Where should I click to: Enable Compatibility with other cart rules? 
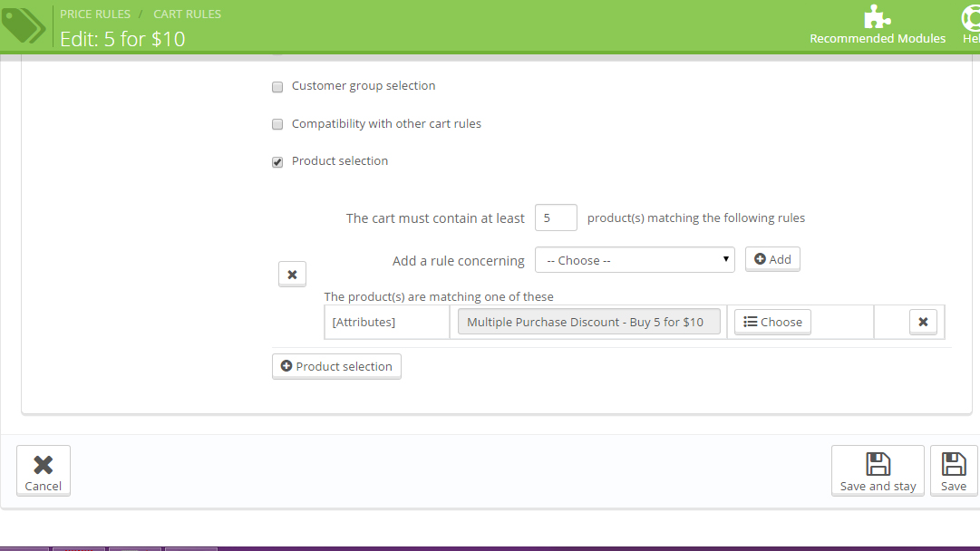277,124
